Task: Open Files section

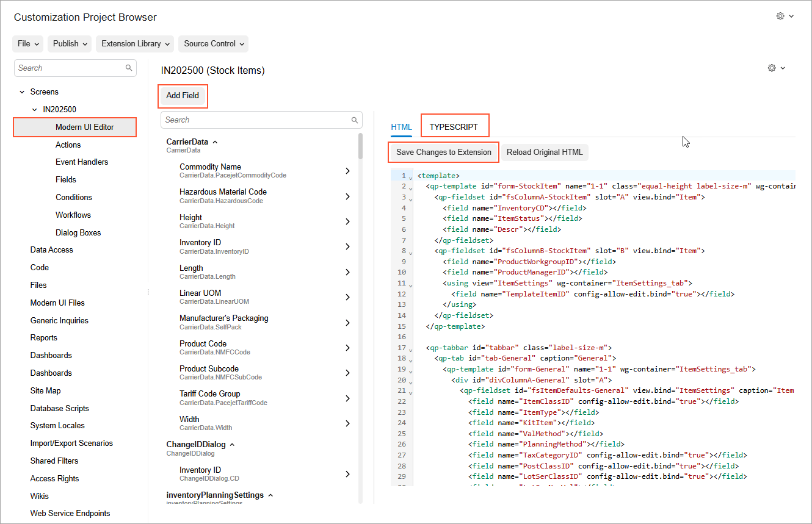Action: pos(38,285)
